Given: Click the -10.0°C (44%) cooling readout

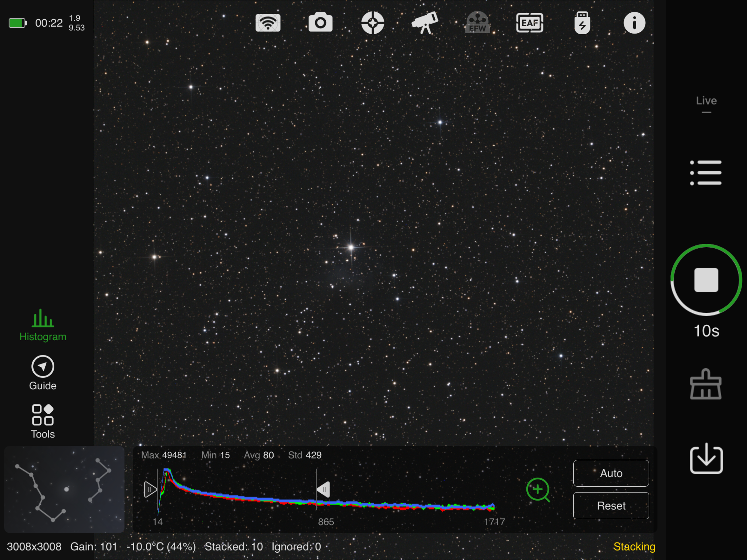Looking at the screenshot, I should tap(161, 547).
